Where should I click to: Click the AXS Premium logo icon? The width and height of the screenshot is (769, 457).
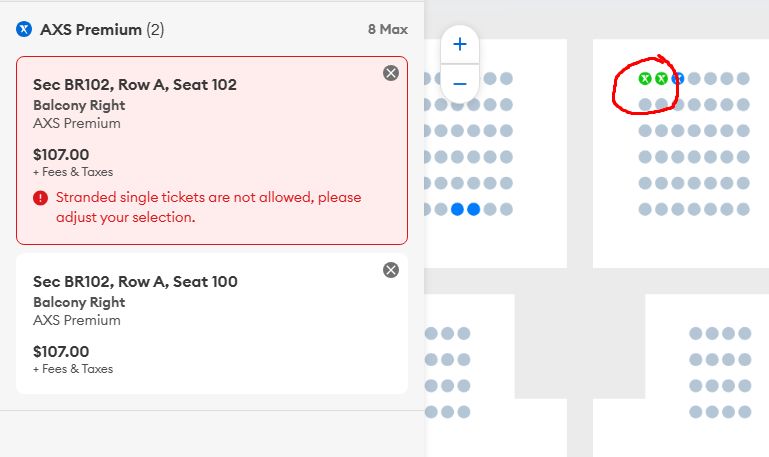pos(24,30)
